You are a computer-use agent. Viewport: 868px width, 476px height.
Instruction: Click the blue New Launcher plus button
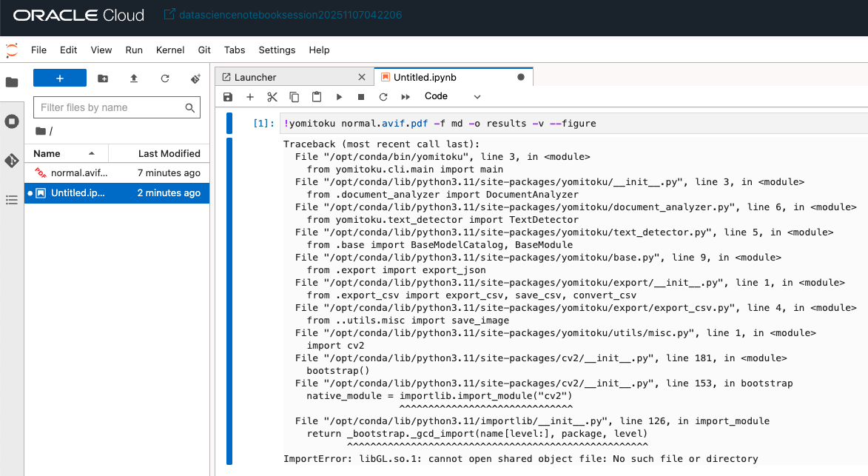60,78
